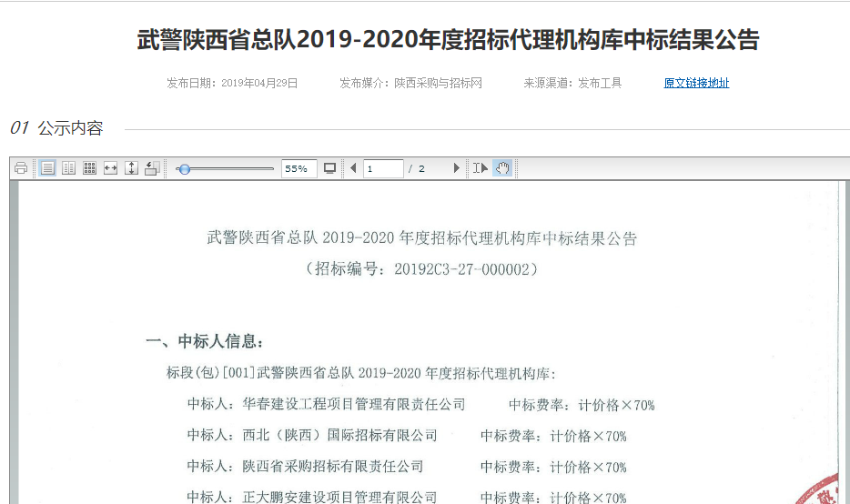Click the page number input box

[x=383, y=168]
